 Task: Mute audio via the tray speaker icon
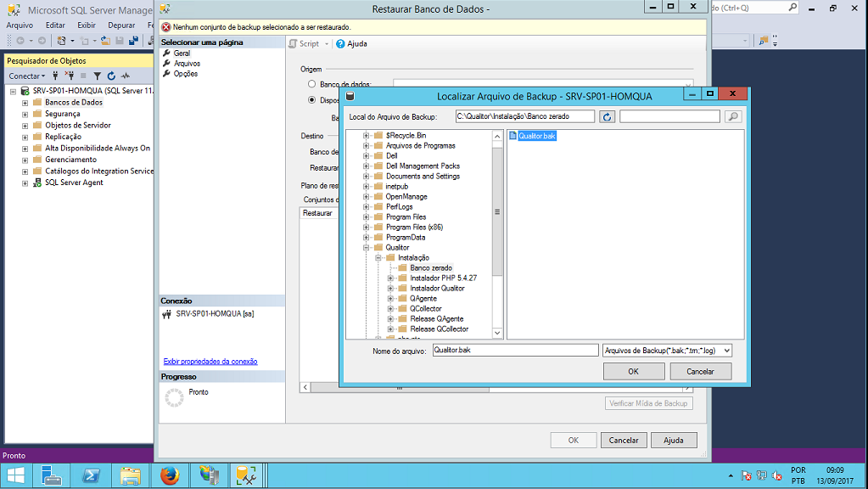click(776, 476)
